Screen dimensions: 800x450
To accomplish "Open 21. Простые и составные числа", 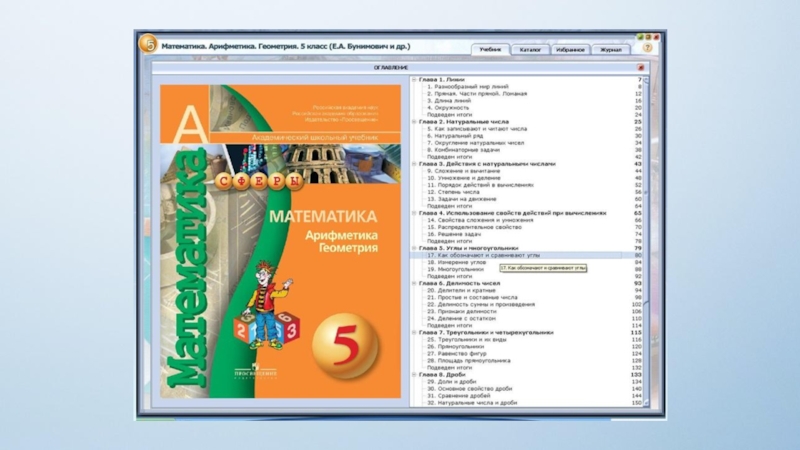I will pos(472,297).
